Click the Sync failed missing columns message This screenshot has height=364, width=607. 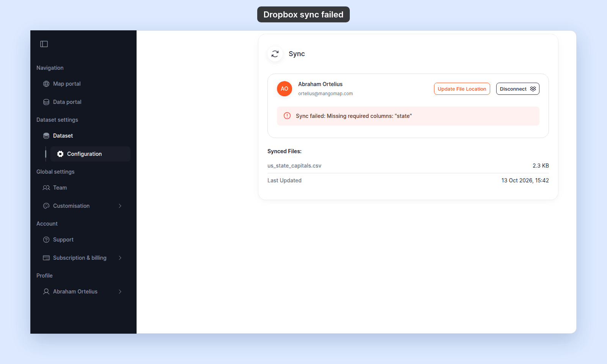point(354,116)
